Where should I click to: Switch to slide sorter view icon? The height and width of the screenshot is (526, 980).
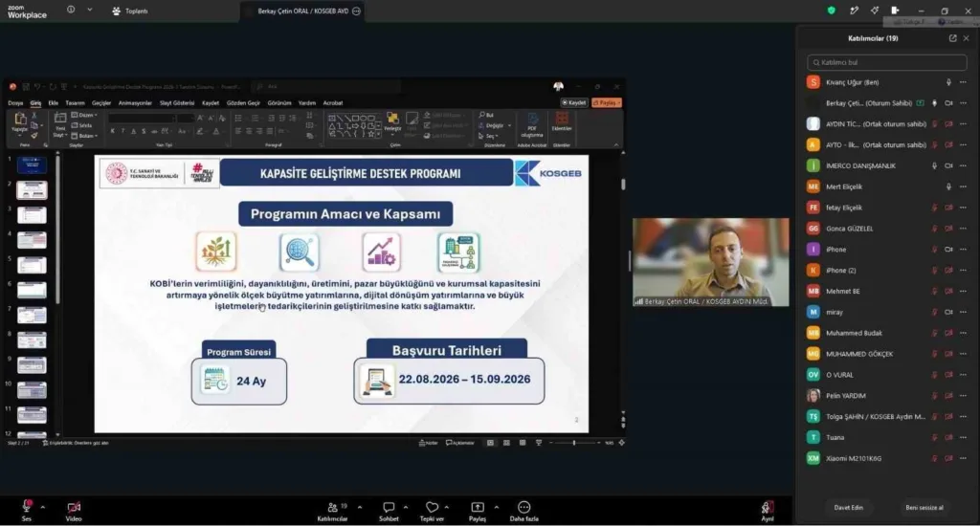click(506, 443)
